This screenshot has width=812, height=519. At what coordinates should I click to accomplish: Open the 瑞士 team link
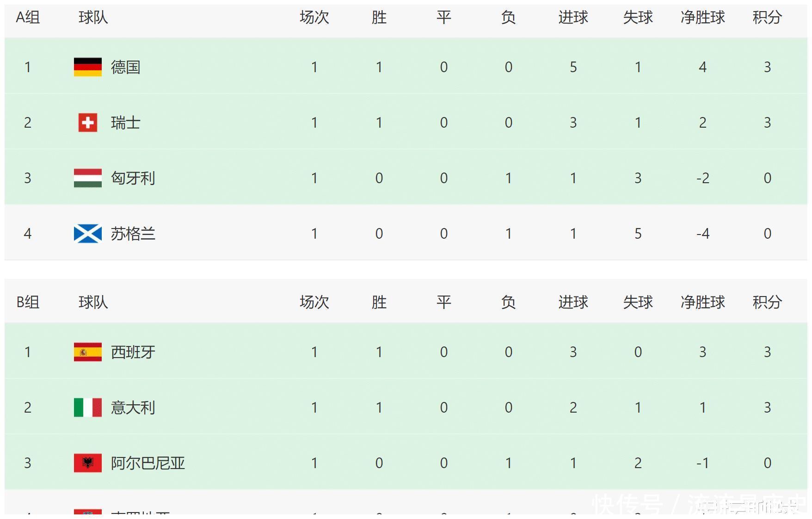[x=125, y=123]
